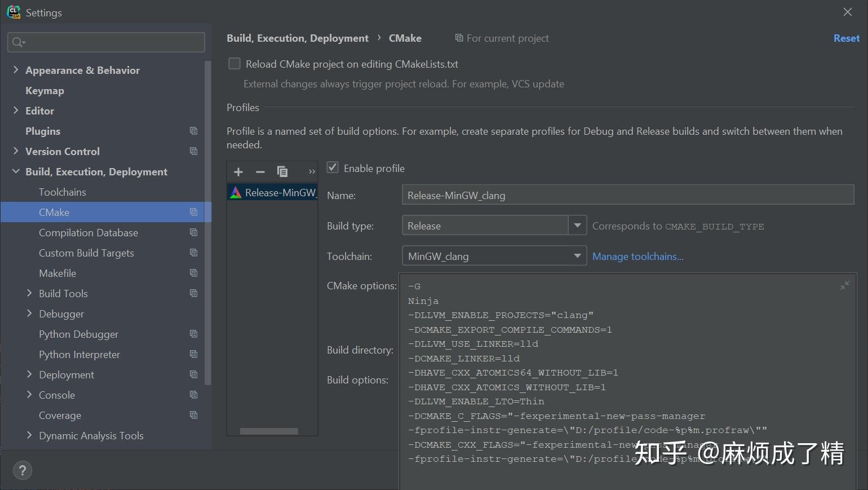Click the project-level icon beside Plugins
The height and width of the screenshot is (490, 868).
193,131
